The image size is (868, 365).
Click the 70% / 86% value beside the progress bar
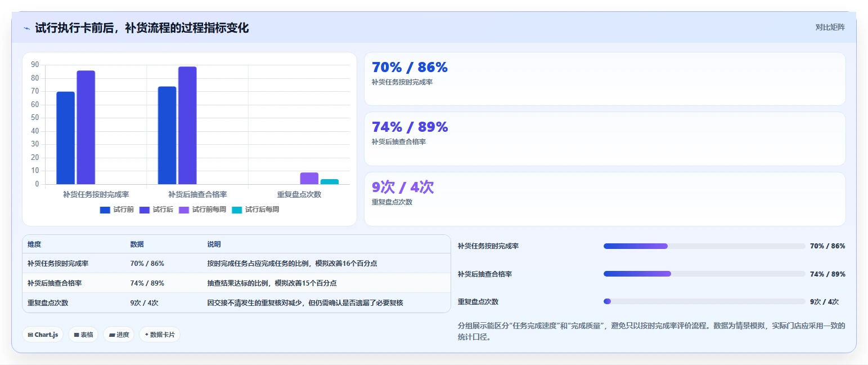tap(827, 246)
